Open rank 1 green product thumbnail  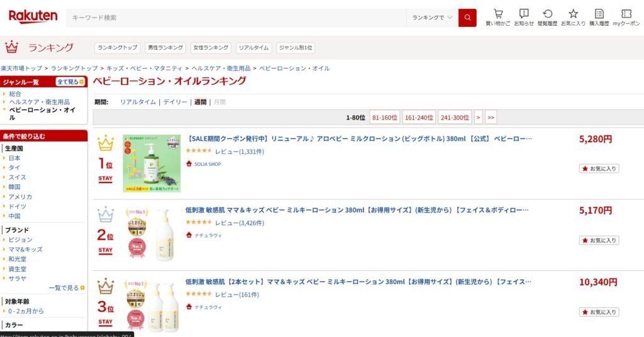pyautogui.click(x=152, y=163)
